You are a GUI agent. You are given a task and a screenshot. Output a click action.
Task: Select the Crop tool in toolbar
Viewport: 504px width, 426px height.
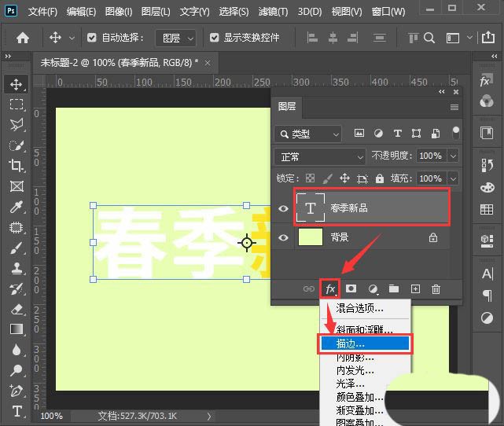click(x=17, y=166)
